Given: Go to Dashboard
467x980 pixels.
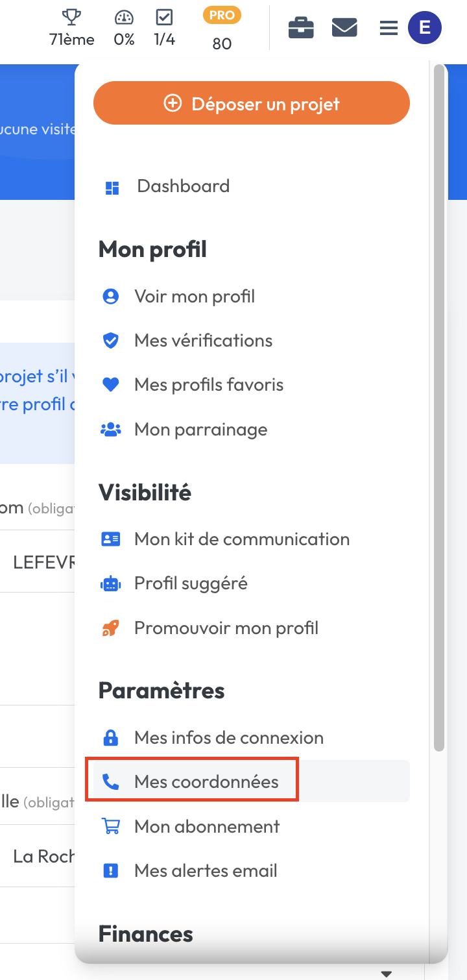Looking at the screenshot, I should pos(183,186).
